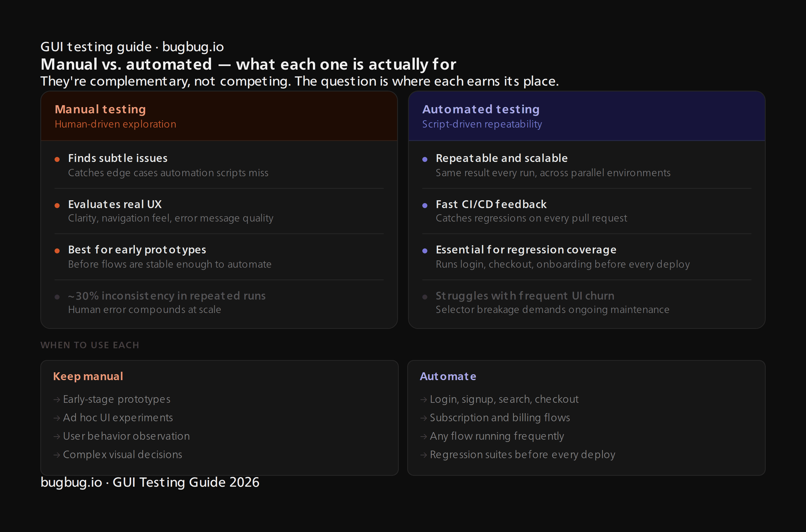Click the orange bullet beside Evaluates real UX
The width and height of the screenshot is (806, 532).
[58, 205]
